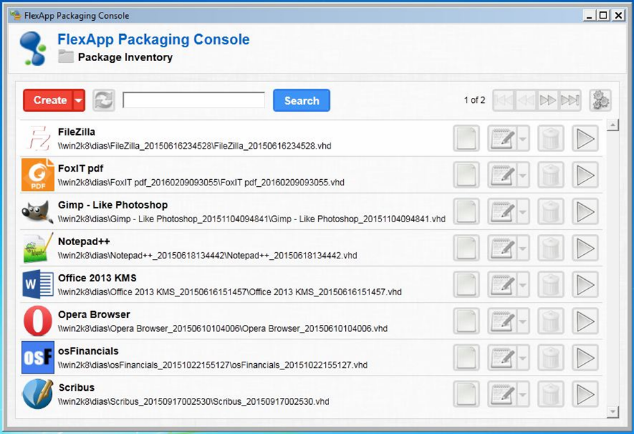
Task: Go to the previous page of packages
Action: [526, 100]
